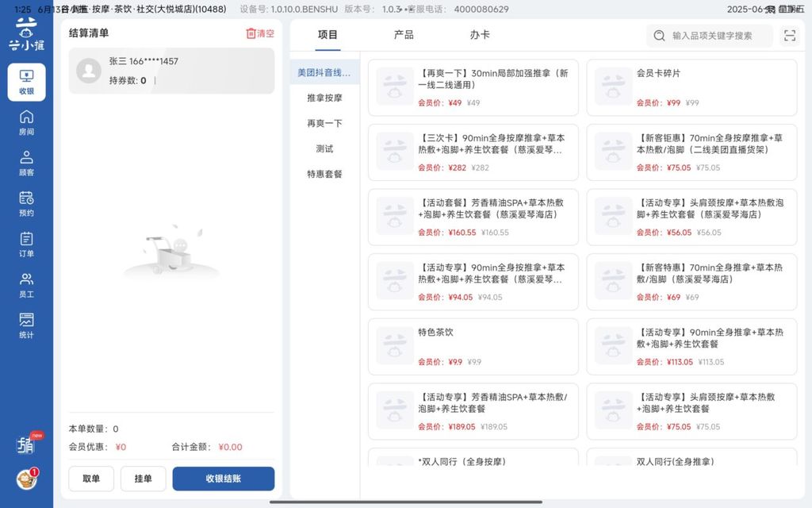Click the 云小推 logo at top of sidebar
Image resolution: width=812 pixels, height=508 pixels.
pos(26,34)
